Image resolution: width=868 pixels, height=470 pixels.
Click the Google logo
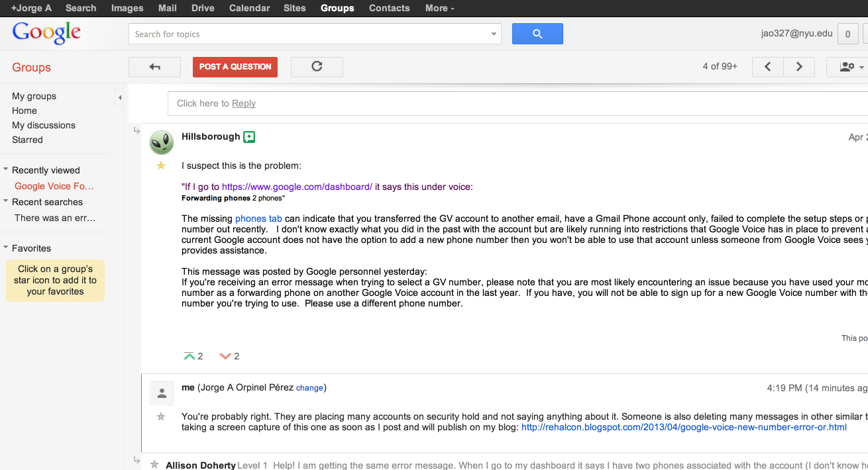[46, 33]
